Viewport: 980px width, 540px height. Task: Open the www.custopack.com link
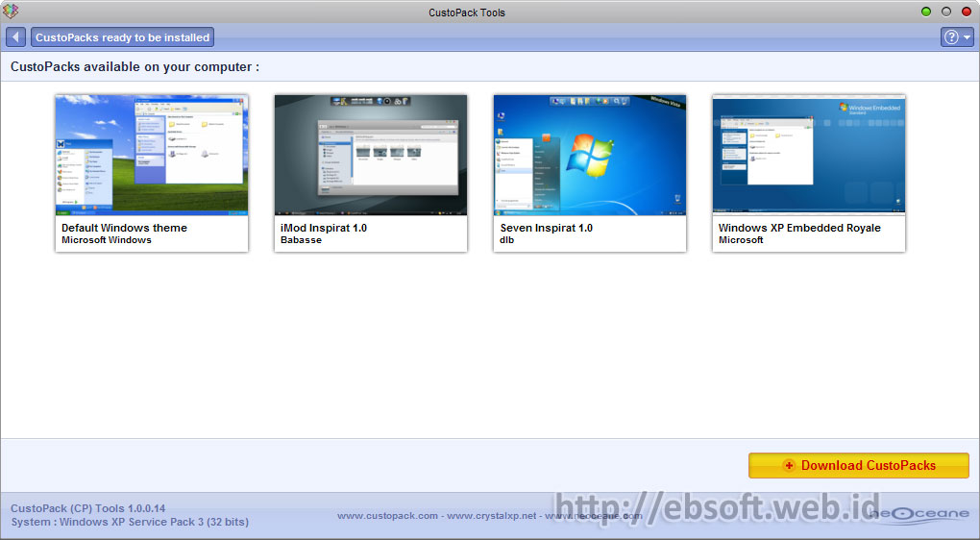(387, 516)
